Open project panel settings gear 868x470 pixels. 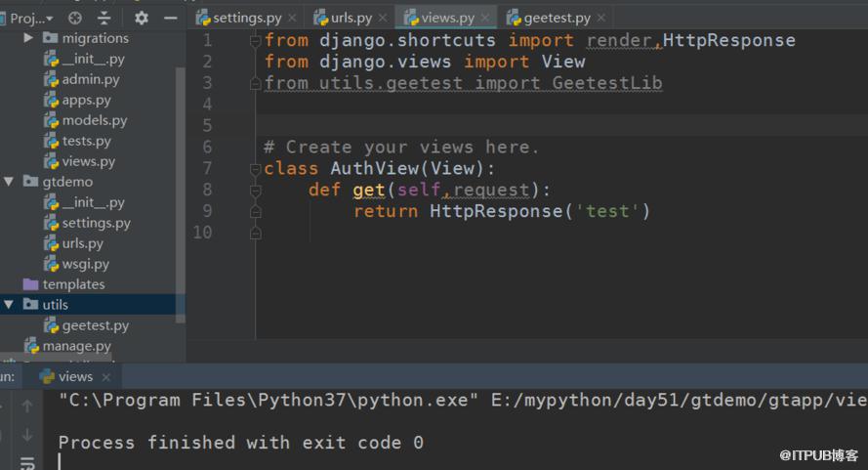[142, 19]
